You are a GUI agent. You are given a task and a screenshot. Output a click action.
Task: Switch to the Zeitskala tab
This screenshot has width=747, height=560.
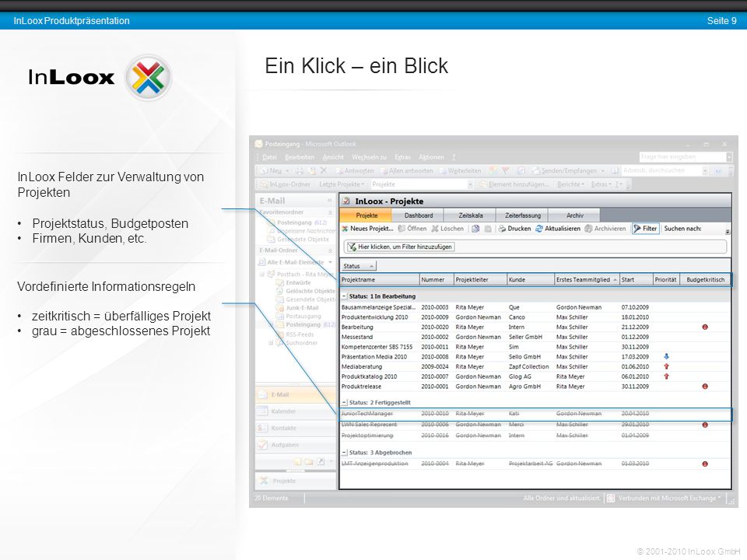click(470, 215)
